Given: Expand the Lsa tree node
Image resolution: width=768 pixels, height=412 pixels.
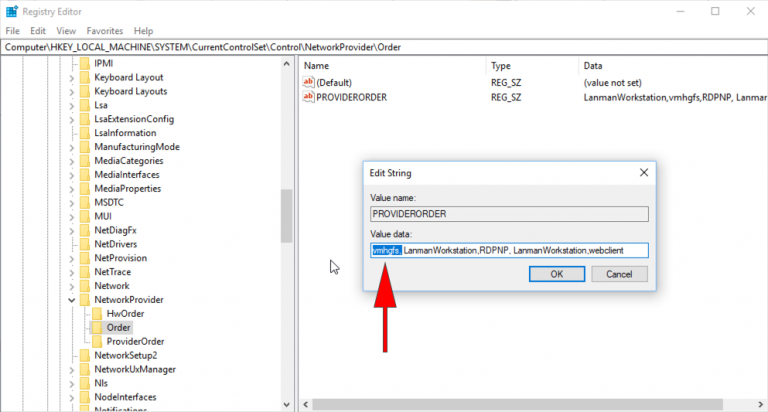Looking at the screenshot, I should pyautogui.click(x=72, y=105).
